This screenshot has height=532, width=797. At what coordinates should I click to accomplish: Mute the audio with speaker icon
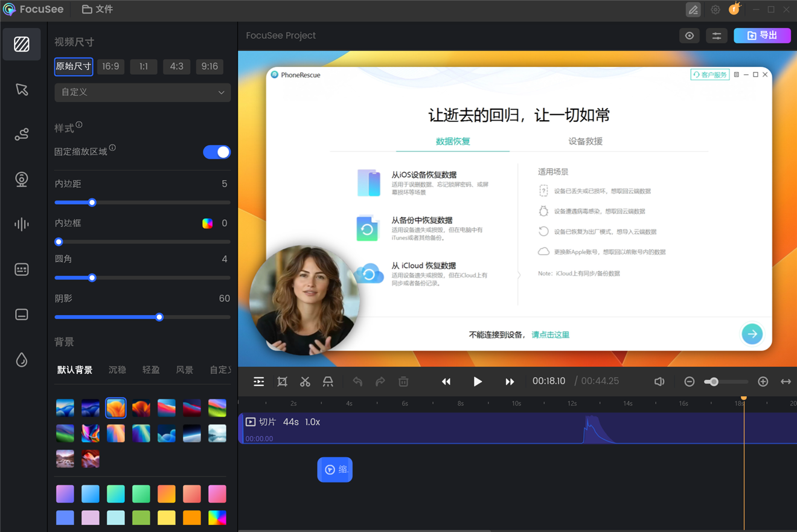659,382
